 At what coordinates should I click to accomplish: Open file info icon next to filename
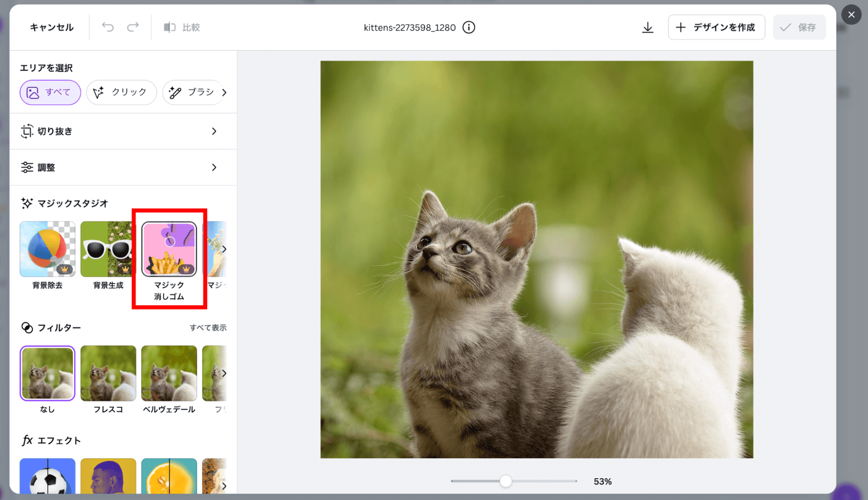pyautogui.click(x=469, y=27)
